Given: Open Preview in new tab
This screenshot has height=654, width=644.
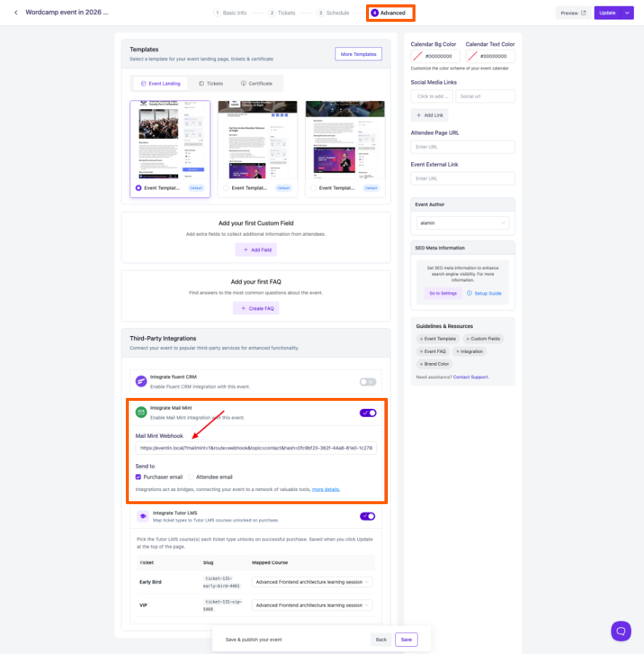Looking at the screenshot, I should click(x=573, y=13).
